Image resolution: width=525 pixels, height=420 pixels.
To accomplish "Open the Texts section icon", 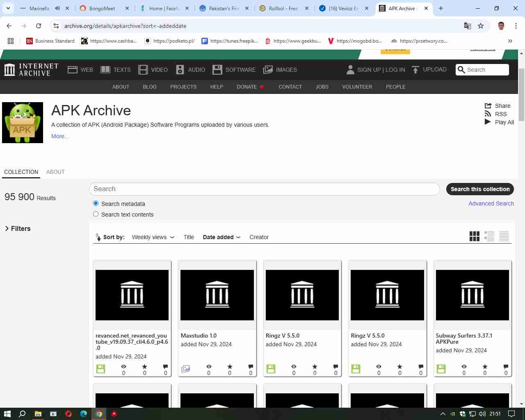I will 105,70.
